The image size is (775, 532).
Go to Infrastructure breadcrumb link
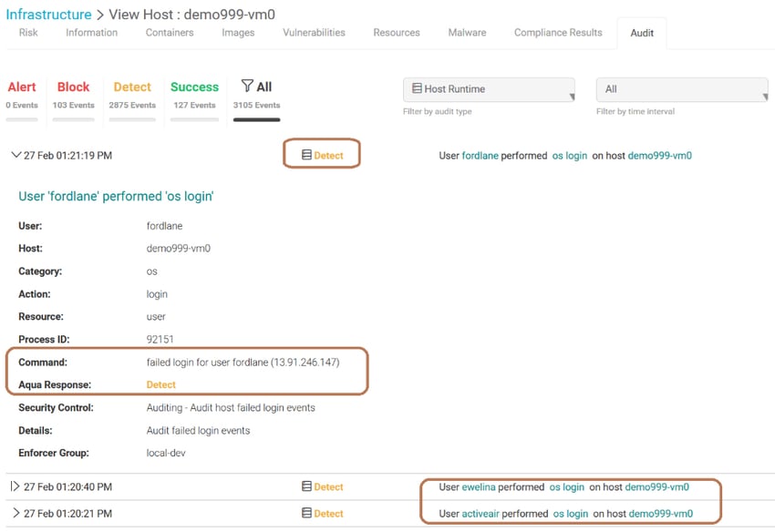[48, 15]
